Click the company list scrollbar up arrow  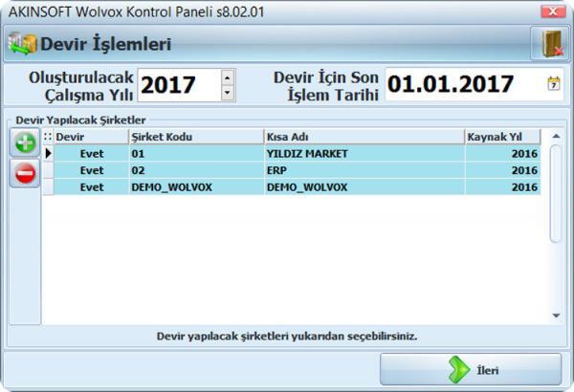tap(556, 136)
